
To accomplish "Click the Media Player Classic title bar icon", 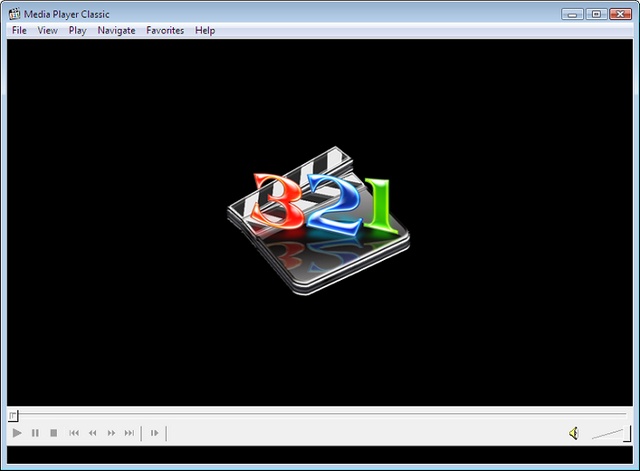I will [x=15, y=13].
